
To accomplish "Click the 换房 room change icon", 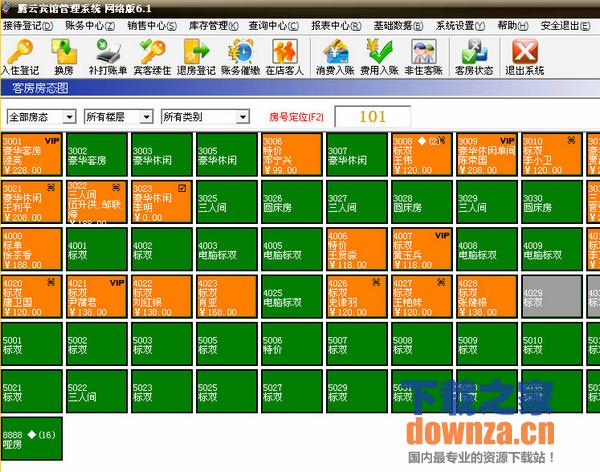I will click(63, 56).
